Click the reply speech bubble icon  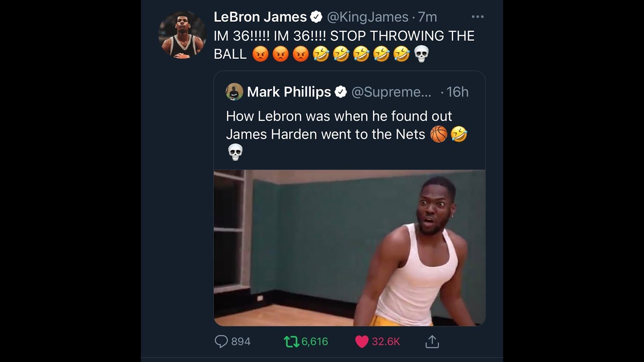click(221, 342)
